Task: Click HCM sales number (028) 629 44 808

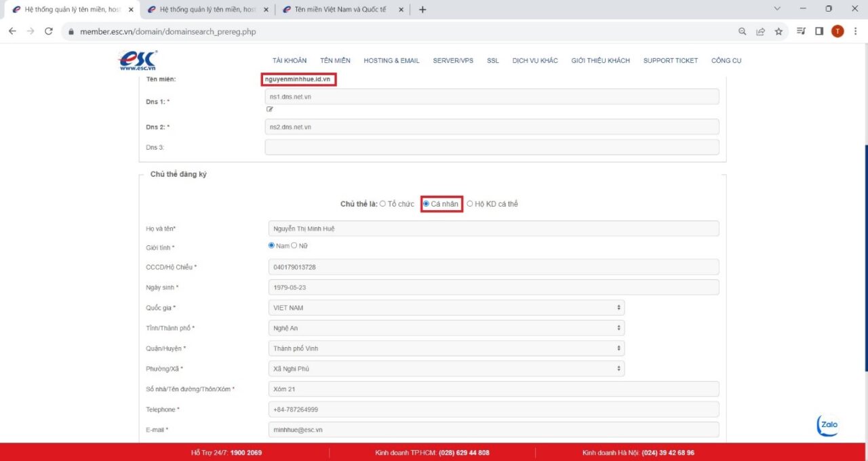Action: click(x=465, y=452)
